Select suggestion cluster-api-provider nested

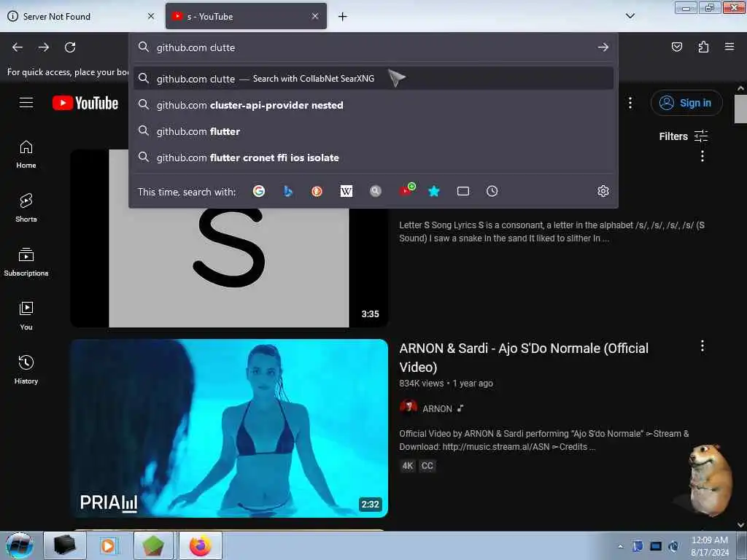(x=373, y=105)
